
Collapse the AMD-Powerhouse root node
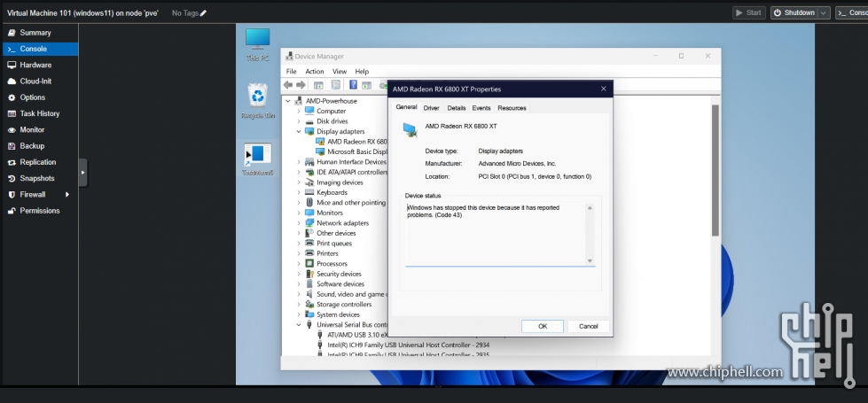click(288, 101)
